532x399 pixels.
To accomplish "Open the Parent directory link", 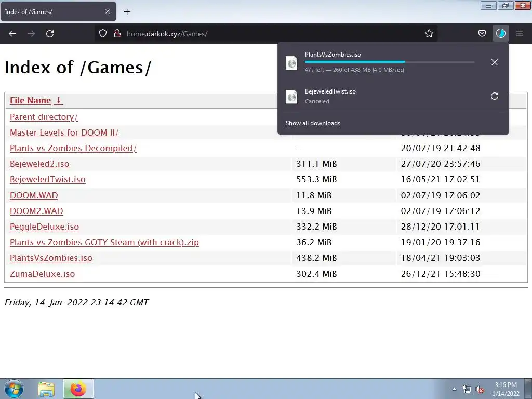I will [x=44, y=117].
